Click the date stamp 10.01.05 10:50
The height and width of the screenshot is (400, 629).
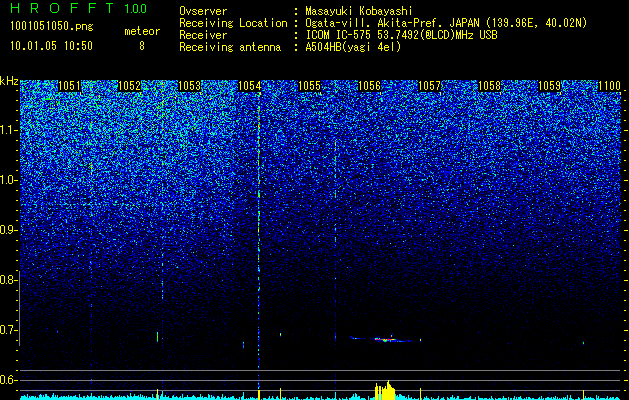click(51, 46)
